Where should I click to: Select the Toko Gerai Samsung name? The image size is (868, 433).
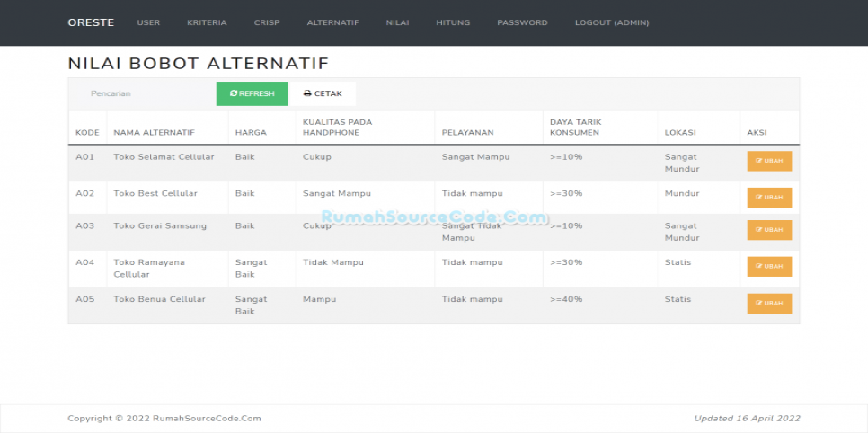(x=160, y=225)
